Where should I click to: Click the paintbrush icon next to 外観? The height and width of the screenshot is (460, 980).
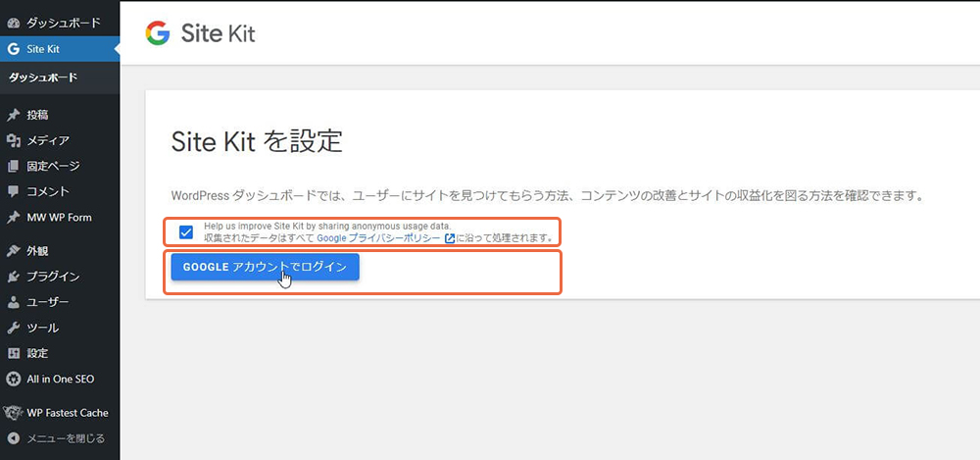13,251
